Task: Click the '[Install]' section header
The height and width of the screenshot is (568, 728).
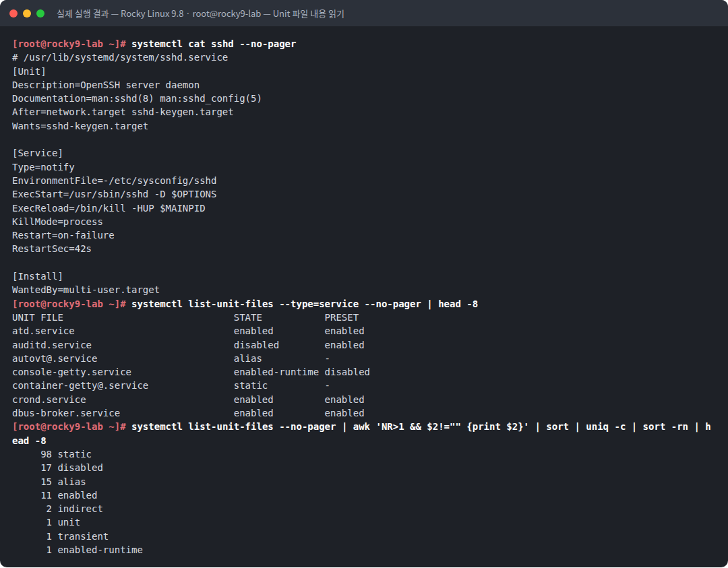Action: click(37, 276)
